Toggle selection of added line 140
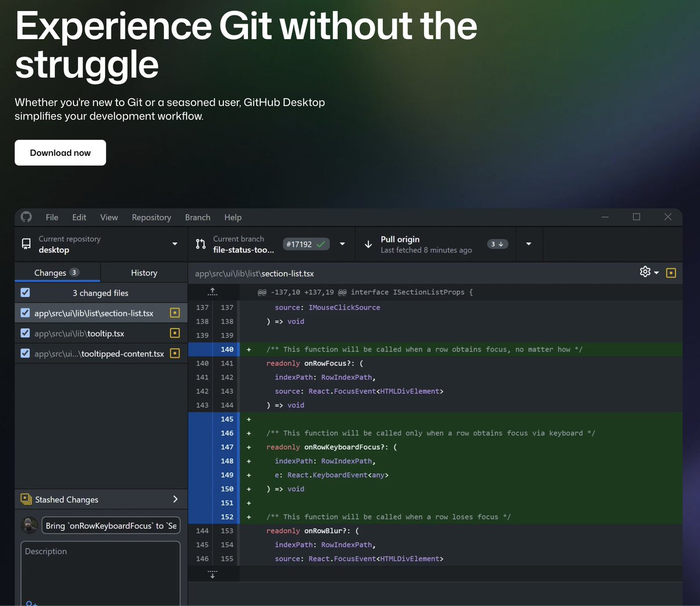 (213, 349)
